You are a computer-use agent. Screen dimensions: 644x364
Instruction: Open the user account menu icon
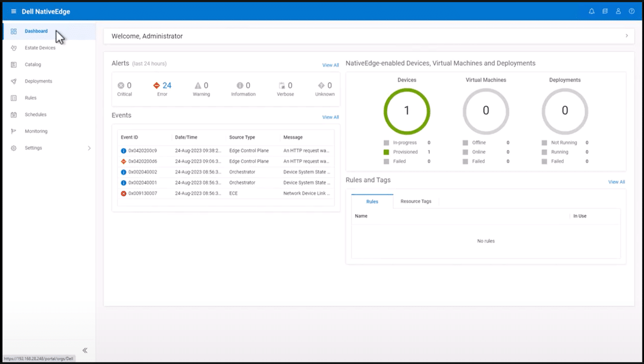(618, 11)
